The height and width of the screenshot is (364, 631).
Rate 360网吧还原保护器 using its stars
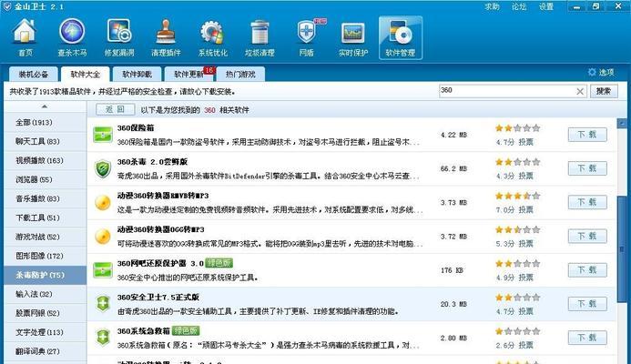click(x=517, y=264)
